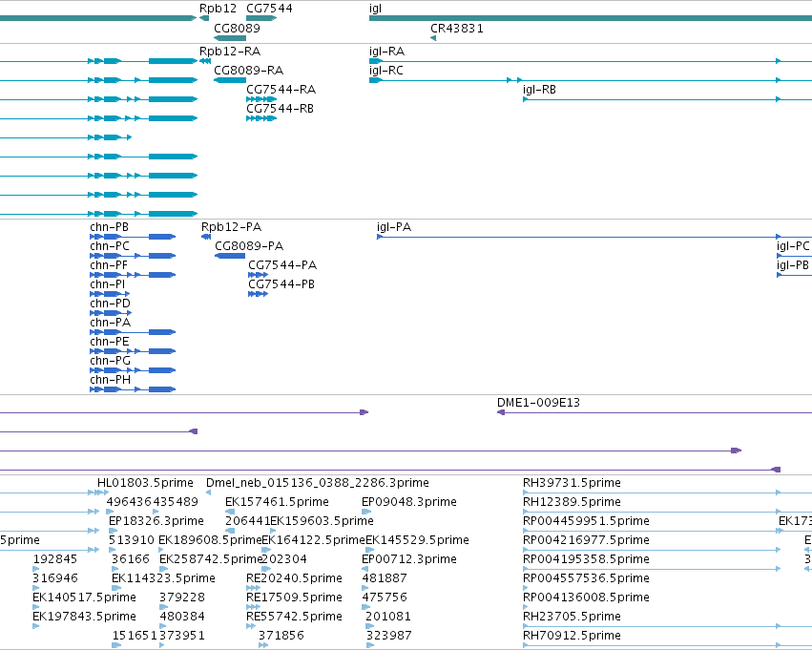Click the CR43831 gene label
This screenshot has width=812, height=650.
pyautogui.click(x=457, y=29)
